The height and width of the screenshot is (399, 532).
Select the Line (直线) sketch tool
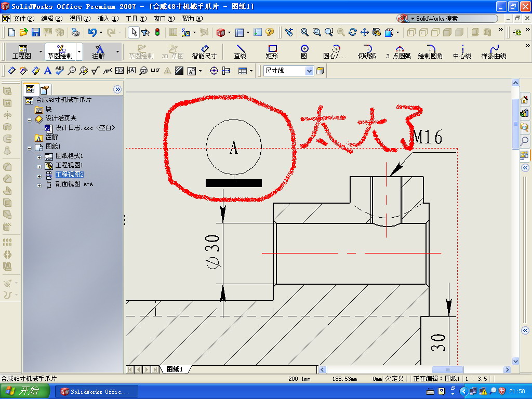[240, 51]
